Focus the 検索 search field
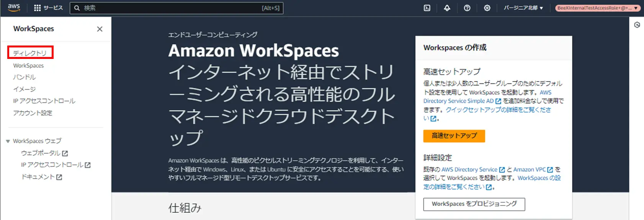 click(x=177, y=8)
